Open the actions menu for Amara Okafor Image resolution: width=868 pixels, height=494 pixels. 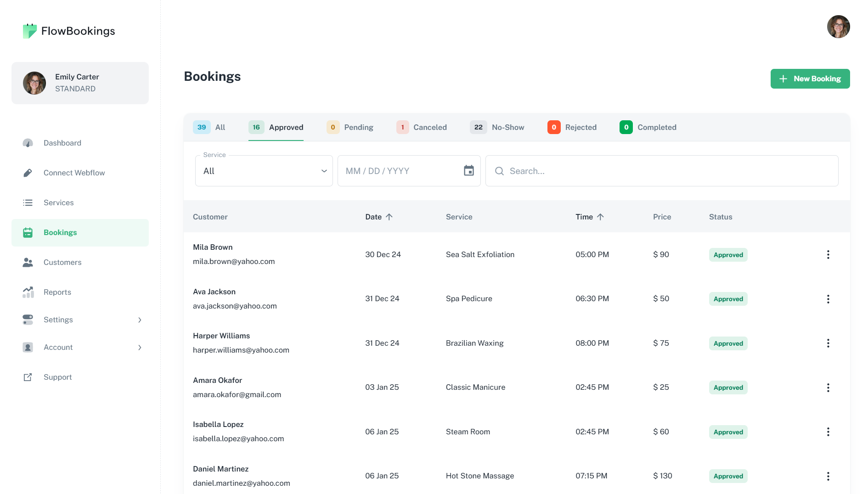click(x=828, y=388)
